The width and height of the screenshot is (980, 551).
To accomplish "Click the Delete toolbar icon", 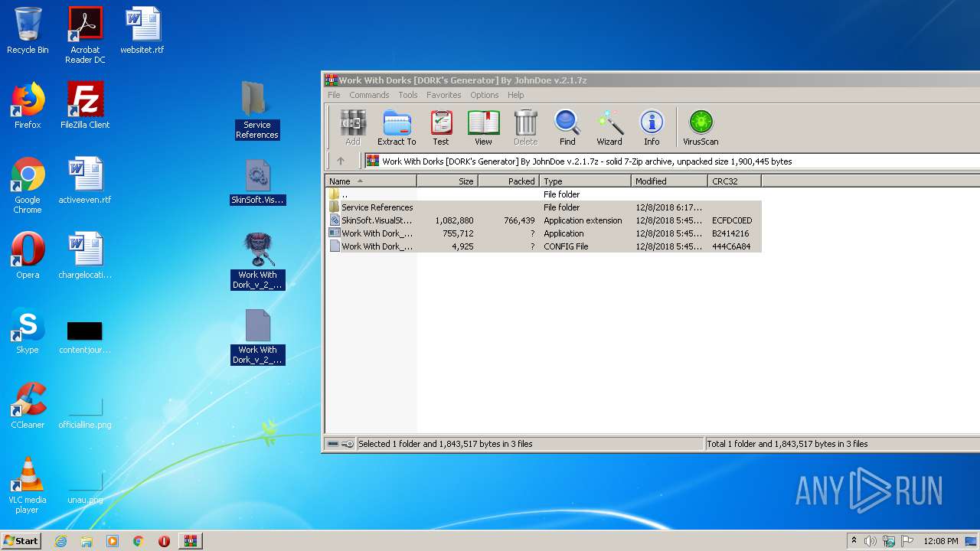I will coord(525,127).
